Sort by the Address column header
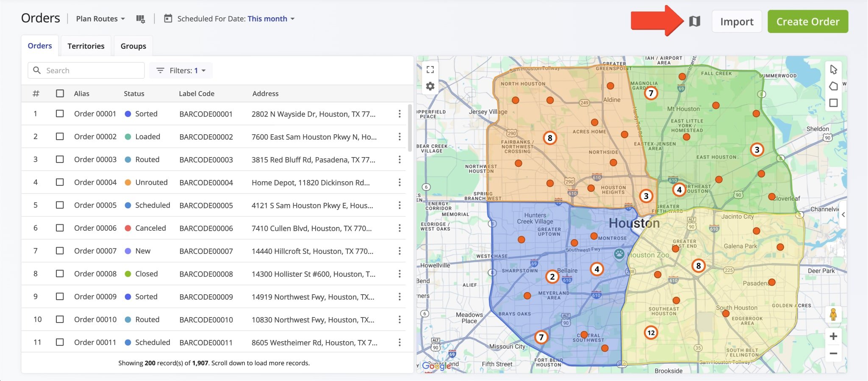 pos(266,94)
